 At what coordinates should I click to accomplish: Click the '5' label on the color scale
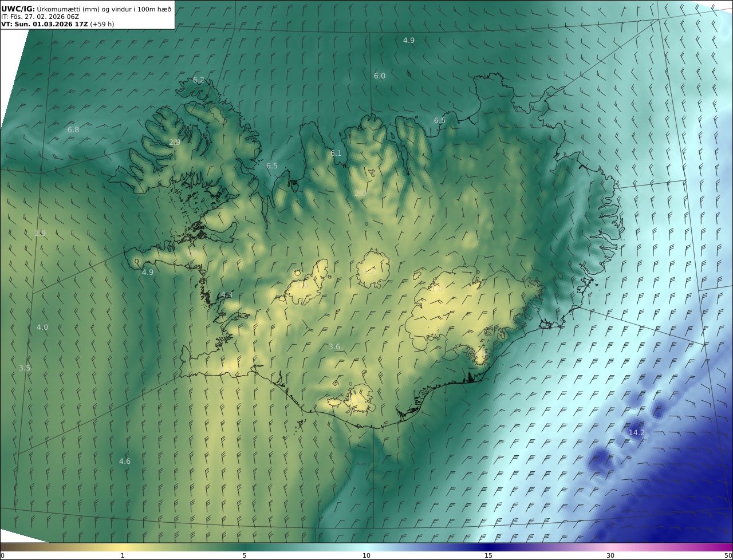coord(245,555)
